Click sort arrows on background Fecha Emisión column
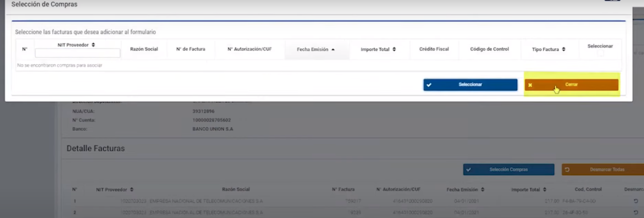 (x=482, y=190)
